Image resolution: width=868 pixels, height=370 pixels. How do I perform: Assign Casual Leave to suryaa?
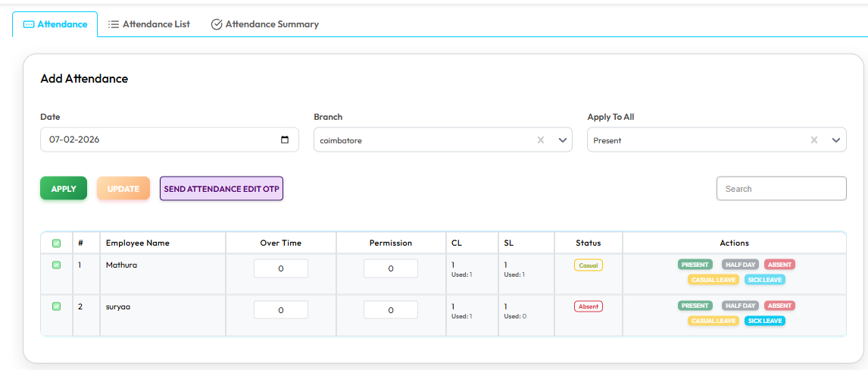[713, 321]
